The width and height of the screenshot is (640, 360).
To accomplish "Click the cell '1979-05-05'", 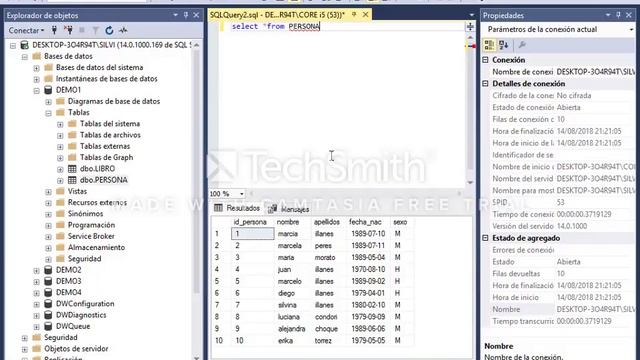I will [x=368, y=340].
